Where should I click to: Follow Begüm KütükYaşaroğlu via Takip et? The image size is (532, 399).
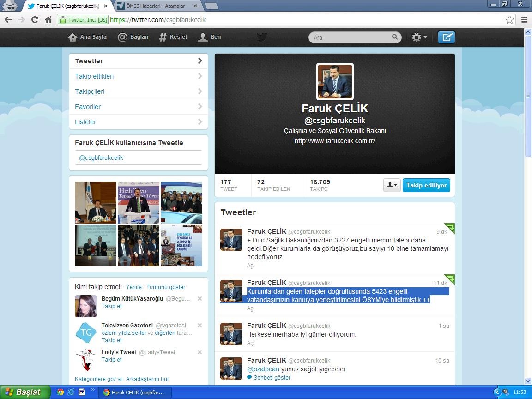coord(111,306)
